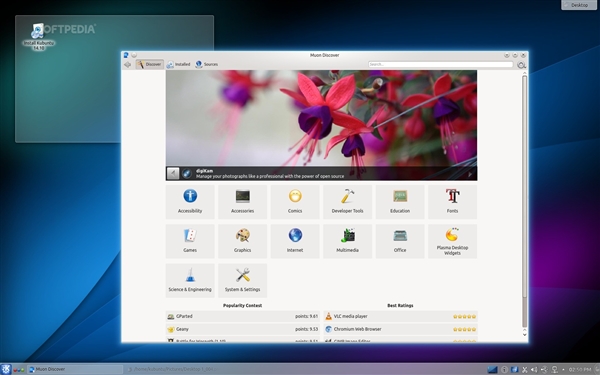The height and width of the screenshot is (375, 600).
Task: Switch to the Installed tab
Action: pos(178,64)
